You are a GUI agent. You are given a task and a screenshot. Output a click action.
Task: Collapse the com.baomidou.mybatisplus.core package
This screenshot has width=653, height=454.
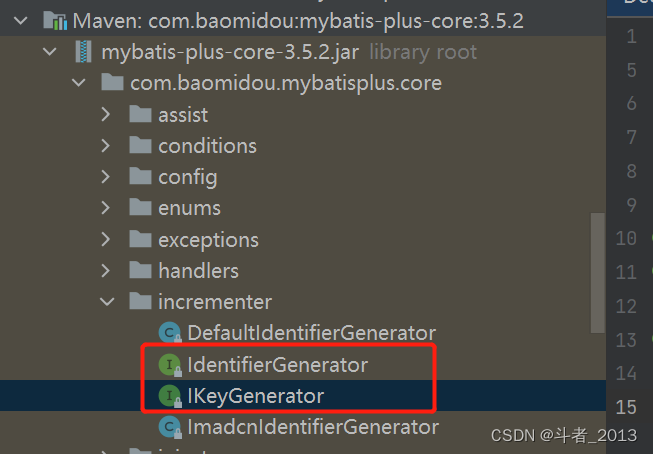coord(79,83)
